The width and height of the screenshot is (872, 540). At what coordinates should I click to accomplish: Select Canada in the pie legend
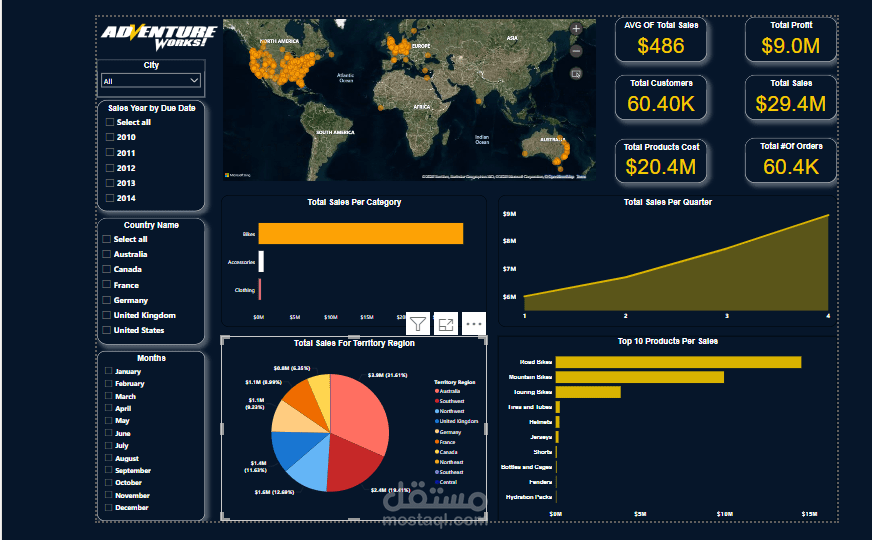(447, 452)
